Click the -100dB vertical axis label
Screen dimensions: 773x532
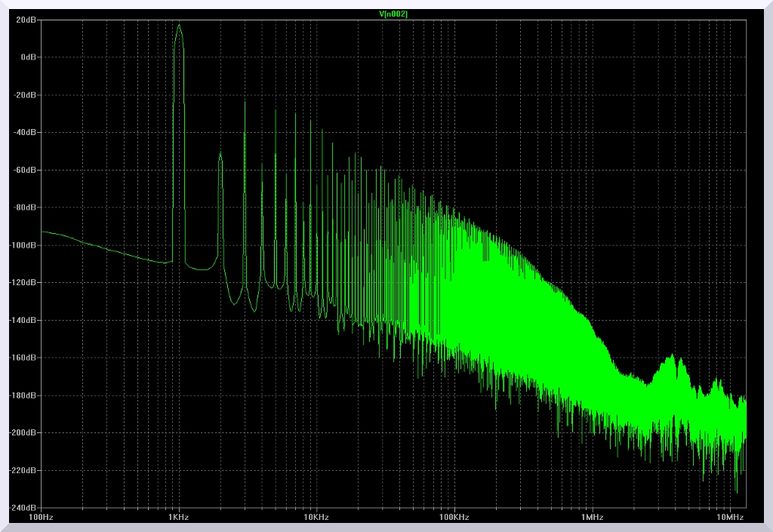pyautogui.click(x=25, y=245)
